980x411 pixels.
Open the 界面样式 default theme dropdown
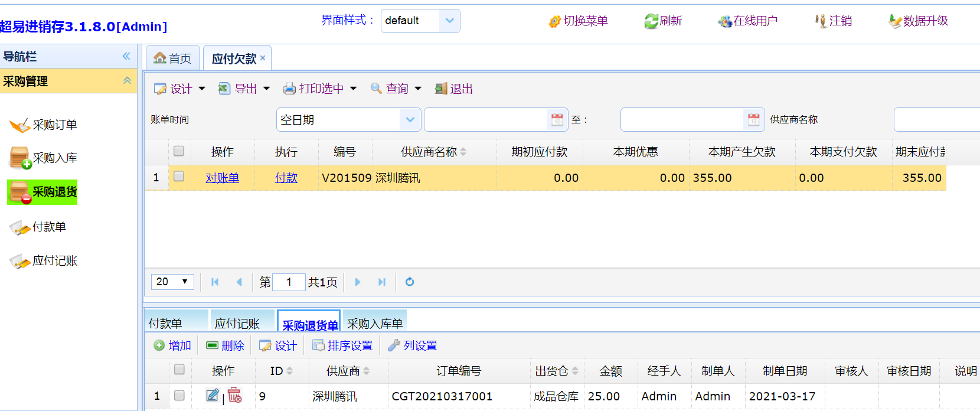[449, 21]
